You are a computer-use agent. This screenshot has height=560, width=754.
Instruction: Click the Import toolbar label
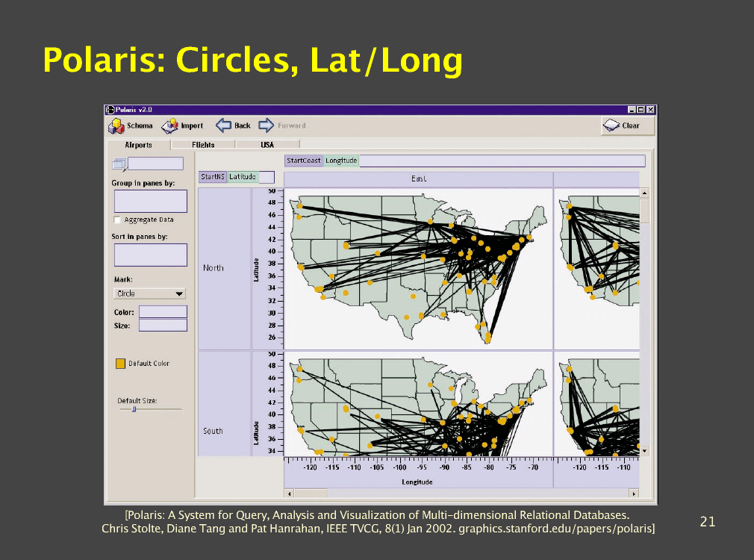coord(192,125)
